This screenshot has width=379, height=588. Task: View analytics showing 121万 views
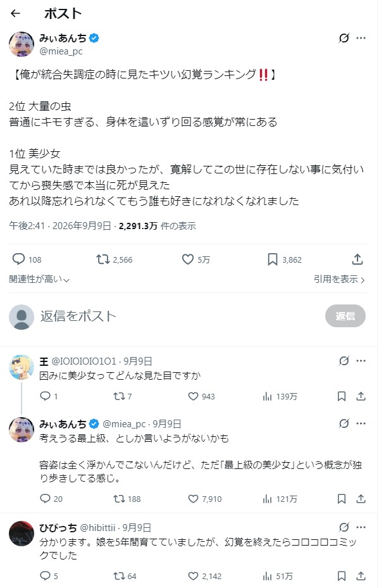tap(280, 499)
